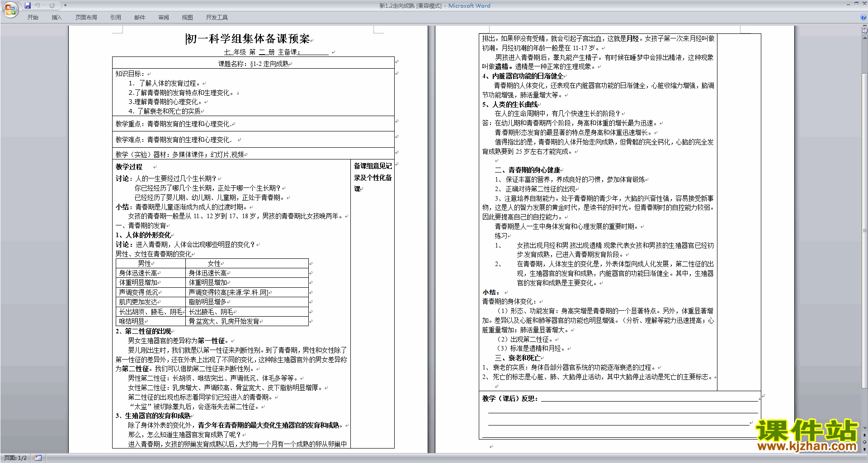
Task: Open the 开始 ribbon tab
Action: (33, 18)
